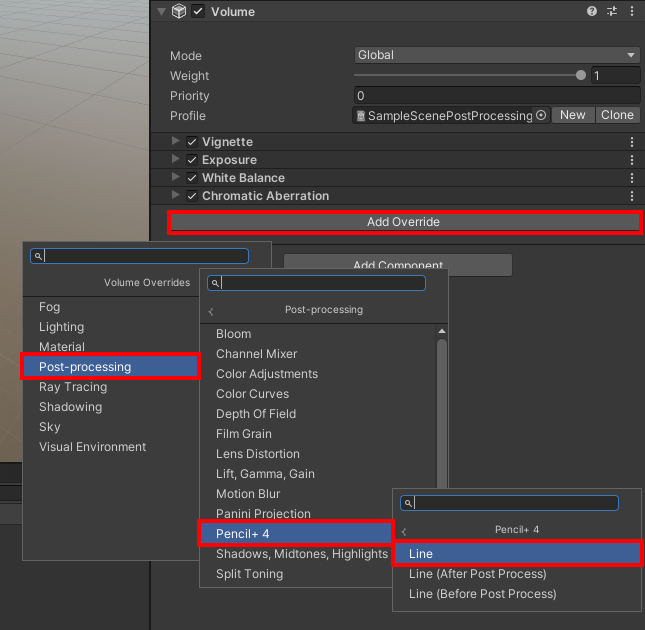Viewport: 645px width, 630px height.
Task: Choose Lift, Gamma, Gain override
Action: click(x=318, y=474)
